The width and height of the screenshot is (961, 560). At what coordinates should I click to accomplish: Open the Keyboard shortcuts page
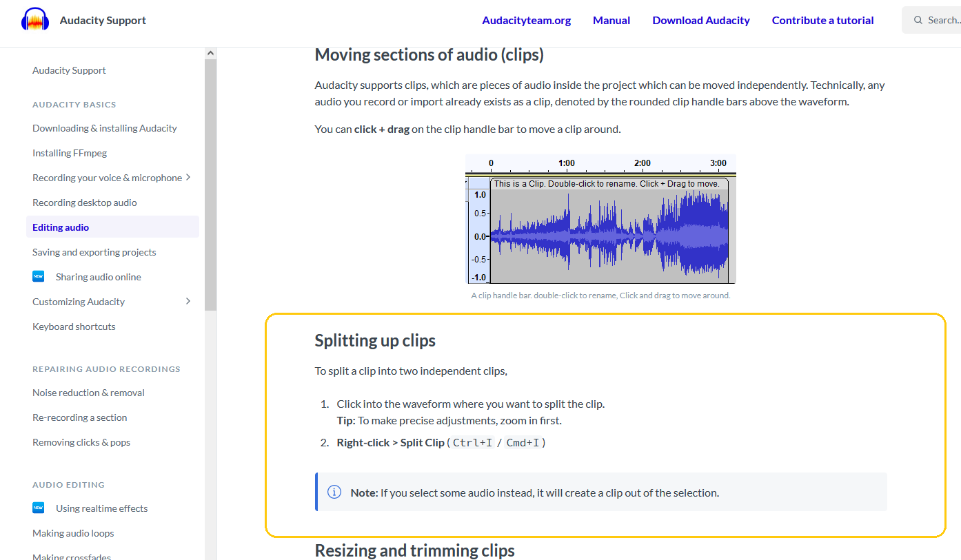pyautogui.click(x=74, y=326)
